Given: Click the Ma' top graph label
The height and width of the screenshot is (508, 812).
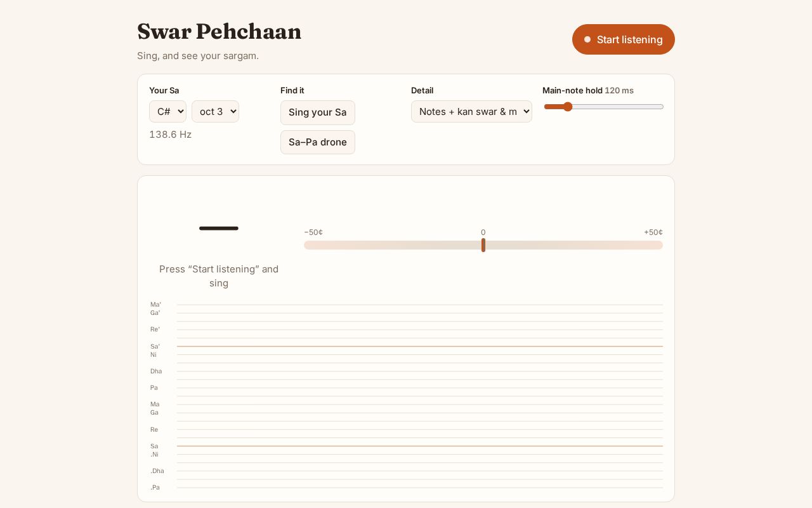Looking at the screenshot, I should (156, 304).
